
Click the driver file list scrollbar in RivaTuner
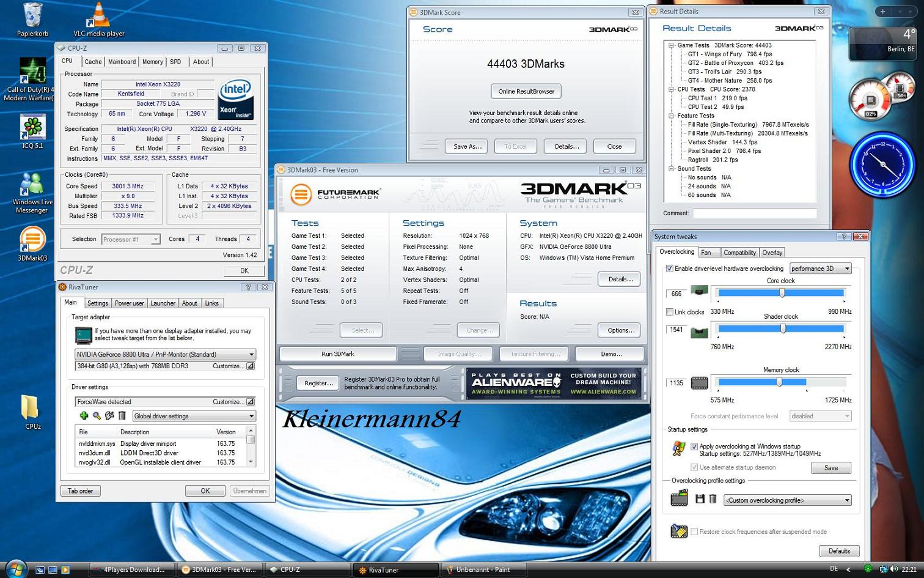click(x=251, y=446)
